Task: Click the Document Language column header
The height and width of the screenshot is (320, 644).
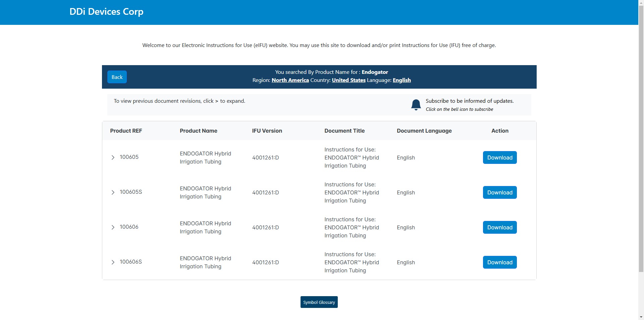Action: [424, 131]
